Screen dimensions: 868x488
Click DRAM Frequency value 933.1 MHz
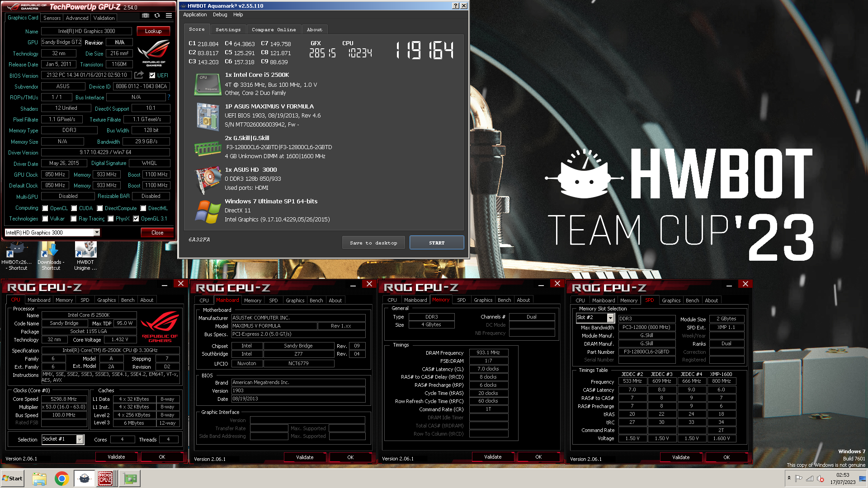[488, 352]
